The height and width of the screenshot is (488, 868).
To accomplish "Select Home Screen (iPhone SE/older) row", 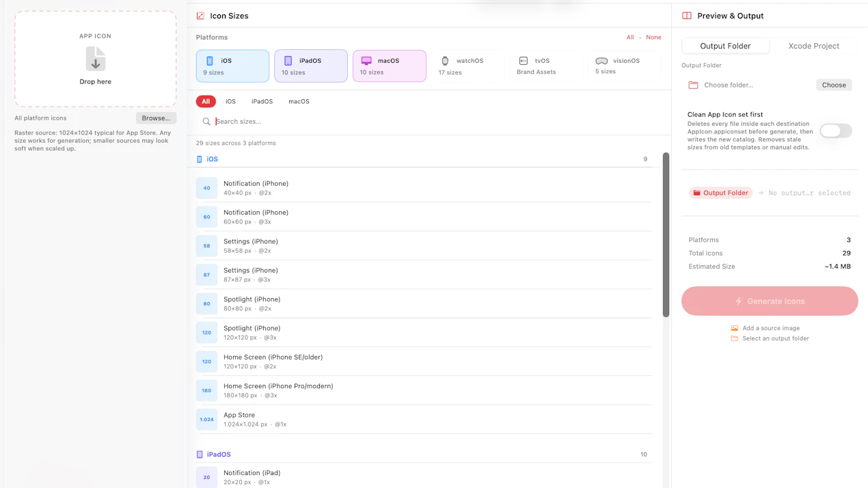I will 424,362.
